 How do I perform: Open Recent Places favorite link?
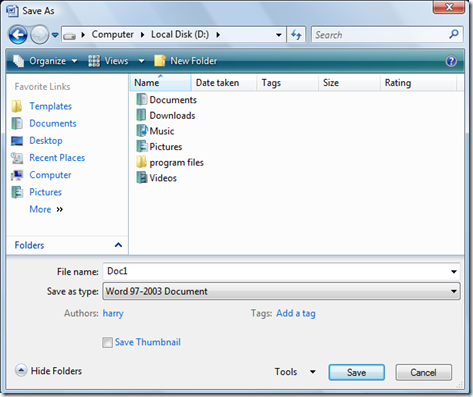[57, 158]
